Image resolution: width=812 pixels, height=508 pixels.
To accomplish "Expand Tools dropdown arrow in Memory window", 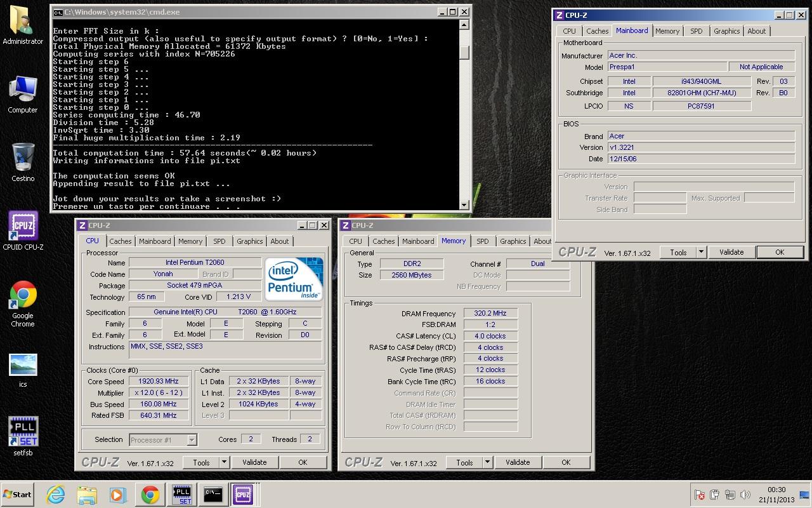I will (x=487, y=462).
